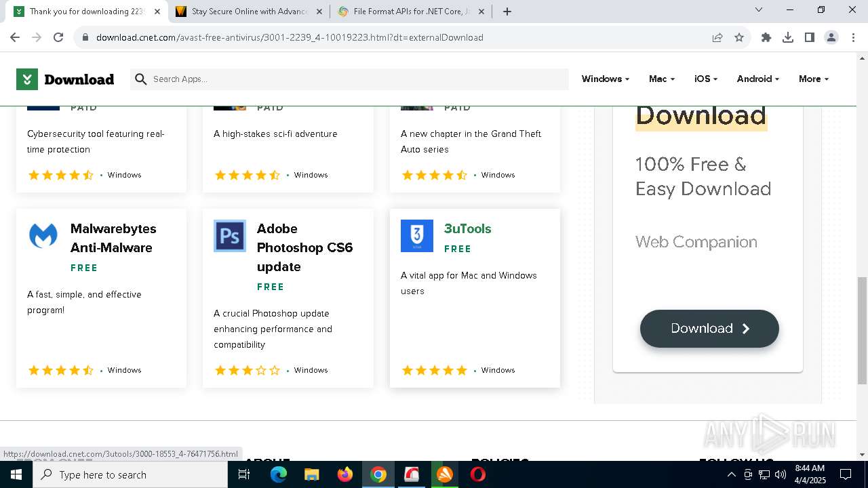Open Chrome extensions puzzle icon
This screenshot has height=488, width=868.
pyautogui.click(x=766, y=37)
